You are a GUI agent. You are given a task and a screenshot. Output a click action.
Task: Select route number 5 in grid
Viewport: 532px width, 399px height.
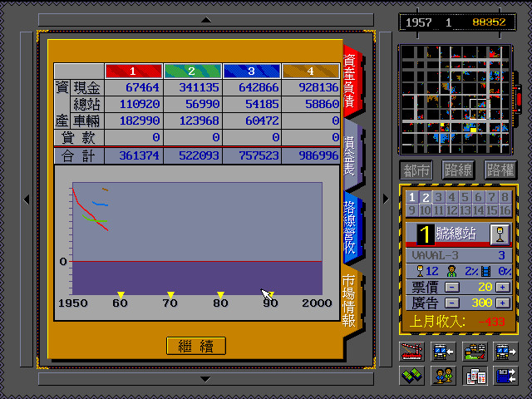(x=465, y=197)
